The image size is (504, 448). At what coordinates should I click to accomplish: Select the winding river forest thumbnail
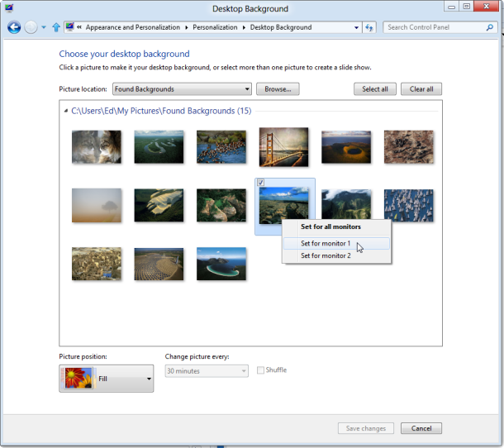coord(159,147)
